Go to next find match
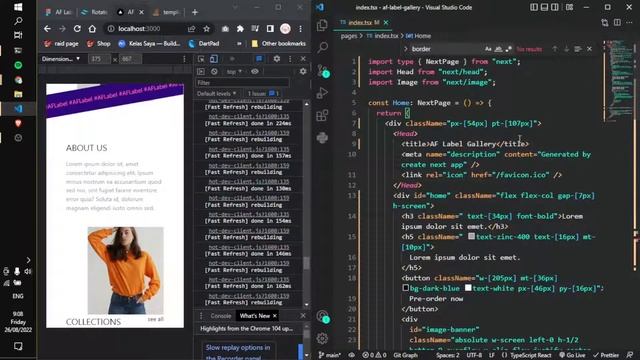The height and width of the screenshot is (360, 640). point(566,49)
